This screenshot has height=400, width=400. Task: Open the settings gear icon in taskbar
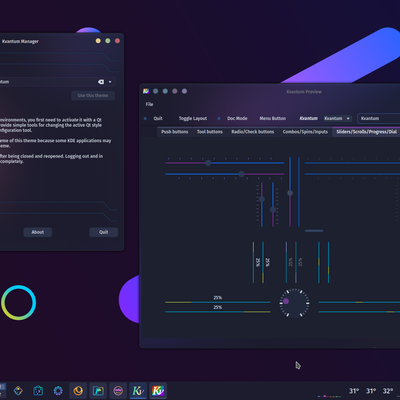tap(58, 390)
